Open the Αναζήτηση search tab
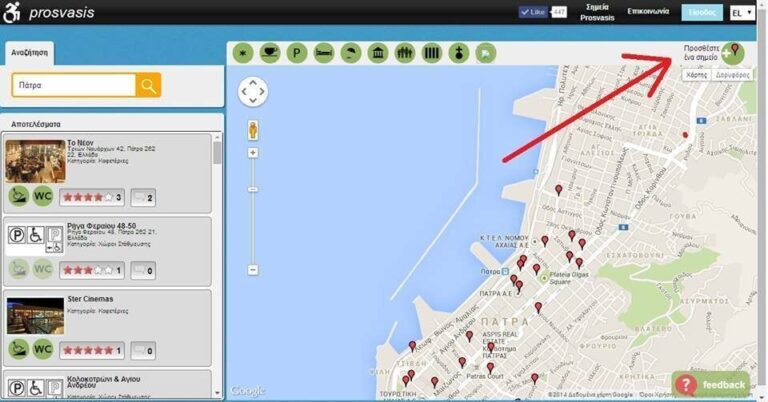This screenshot has height=402, width=768. (x=28, y=54)
